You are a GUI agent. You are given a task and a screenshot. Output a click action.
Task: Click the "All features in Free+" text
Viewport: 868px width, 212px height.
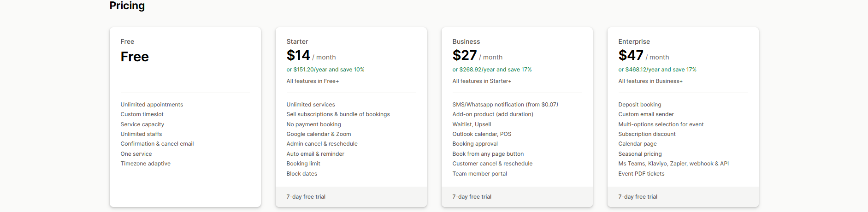[x=313, y=81]
